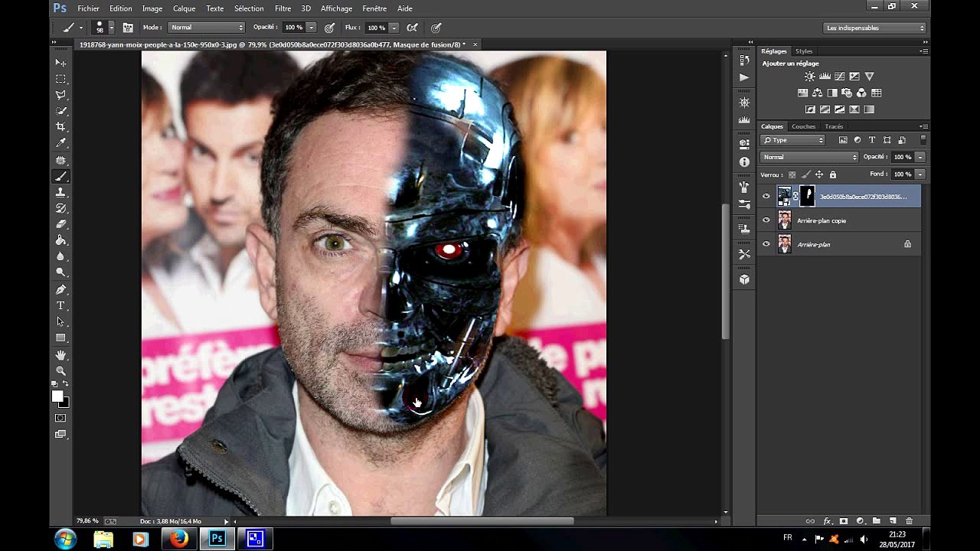
Task: Select the Eraser tool
Action: [x=60, y=224]
